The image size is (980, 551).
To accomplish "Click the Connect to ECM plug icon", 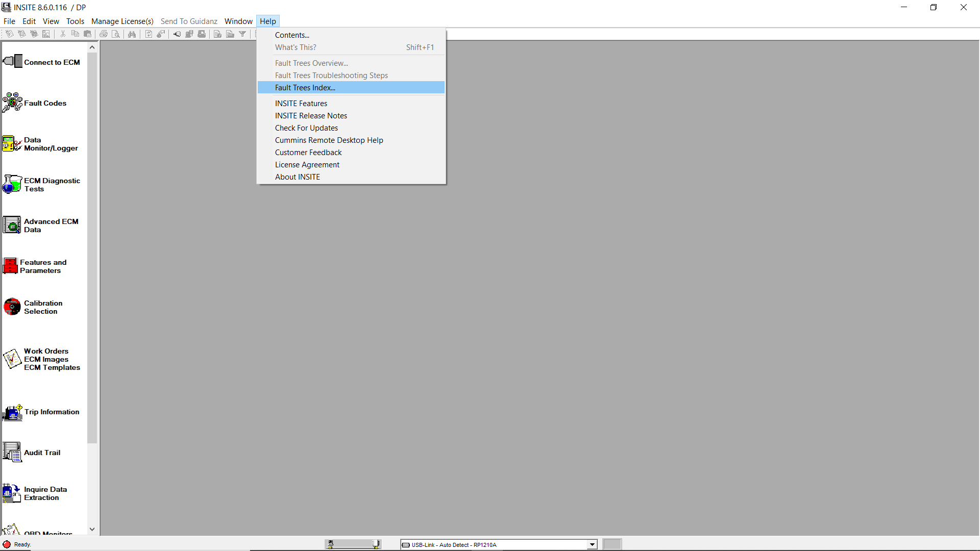I will click(x=13, y=62).
